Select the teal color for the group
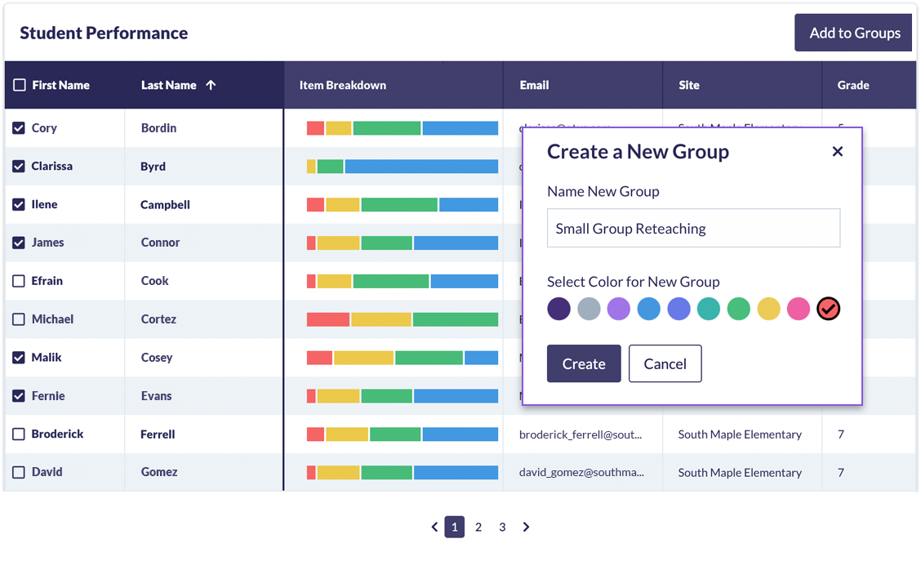Image resolution: width=921 pixels, height=588 pixels. click(709, 309)
